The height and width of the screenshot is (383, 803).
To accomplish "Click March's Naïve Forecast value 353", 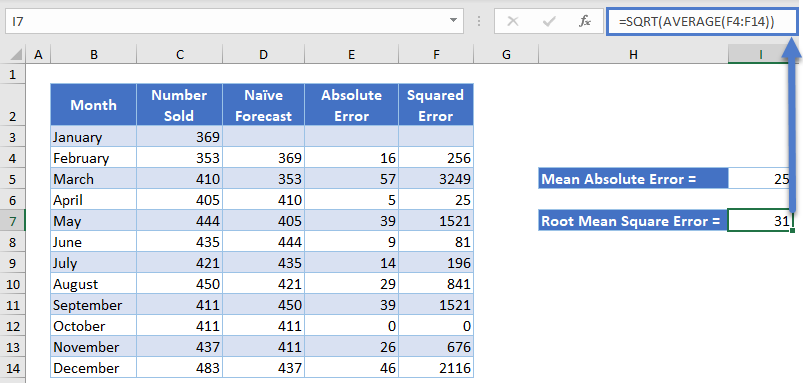I will click(x=263, y=179).
